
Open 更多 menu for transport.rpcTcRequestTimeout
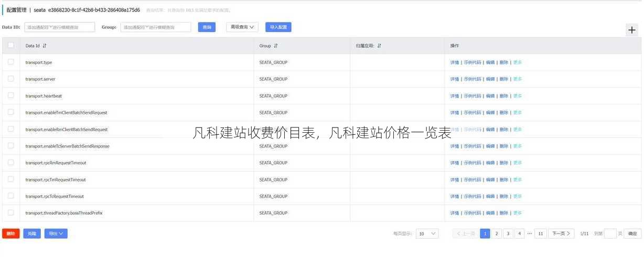tap(518, 197)
